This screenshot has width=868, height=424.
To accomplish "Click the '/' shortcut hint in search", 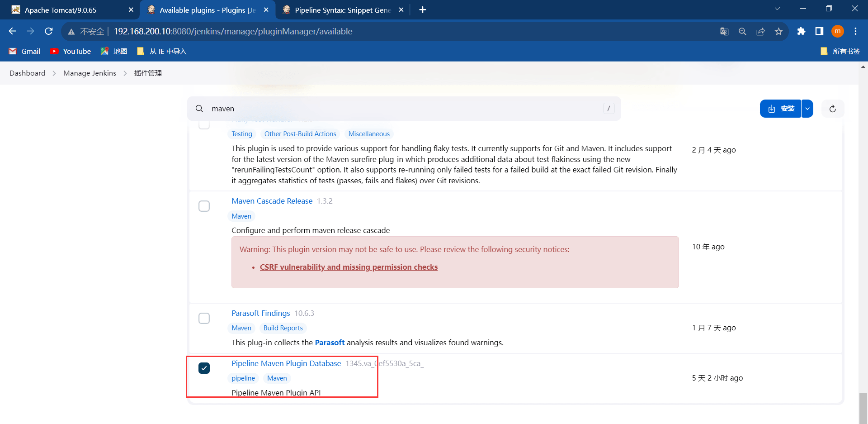I will tap(609, 109).
